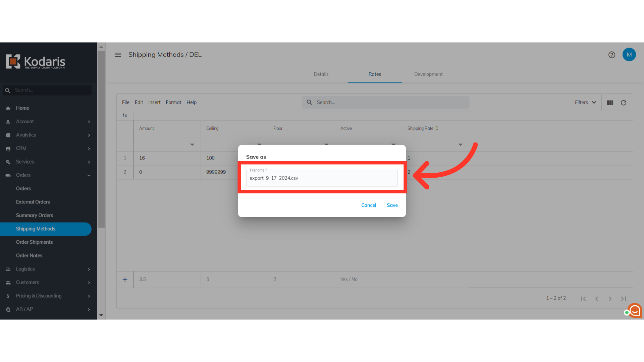Screen dimensions: 644x362
Task: Click the Filename input field
Action: 322,178
